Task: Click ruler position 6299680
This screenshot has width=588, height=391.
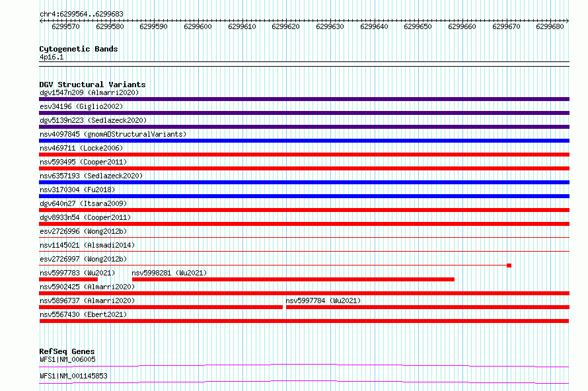Action: click(550, 26)
